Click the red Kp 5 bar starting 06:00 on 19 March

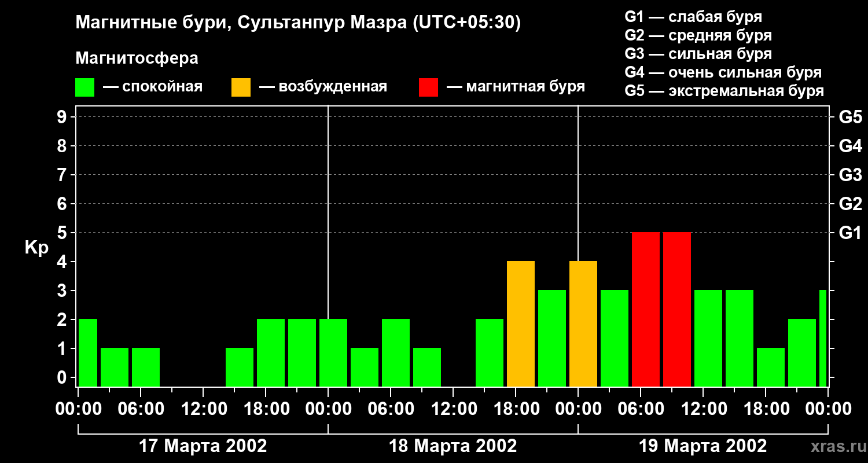coord(646,310)
